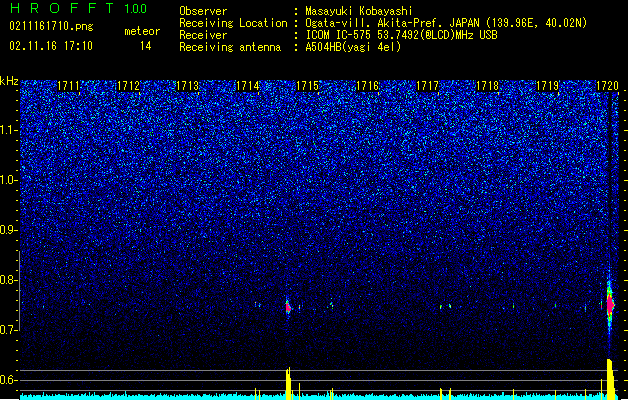
Task: Click the 0.7 kHz frequency label
Action: pyautogui.click(x=8, y=330)
